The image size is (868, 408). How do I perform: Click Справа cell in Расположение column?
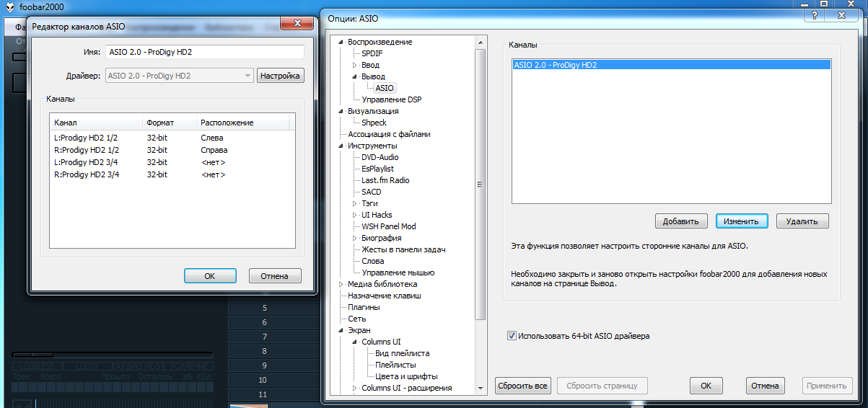pos(214,150)
